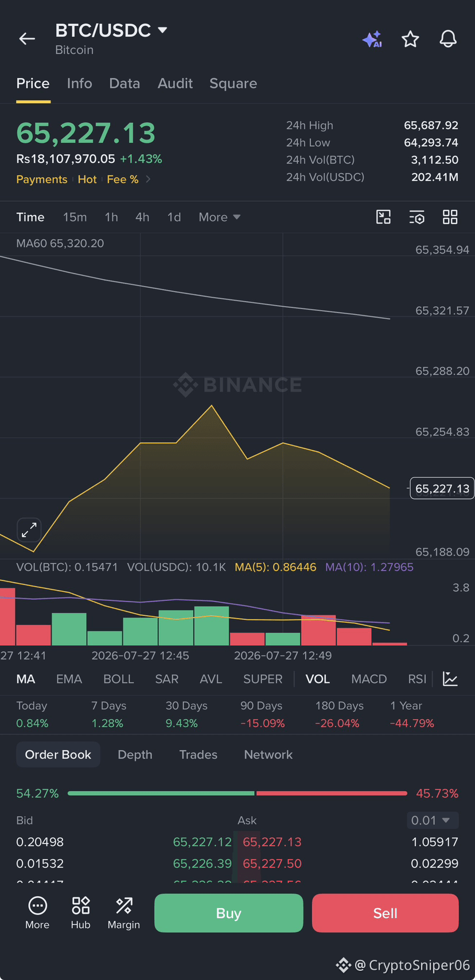Image resolution: width=475 pixels, height=980 pixels.
Task: Toggle the SAR indicator
Action: tap(167, 679)
